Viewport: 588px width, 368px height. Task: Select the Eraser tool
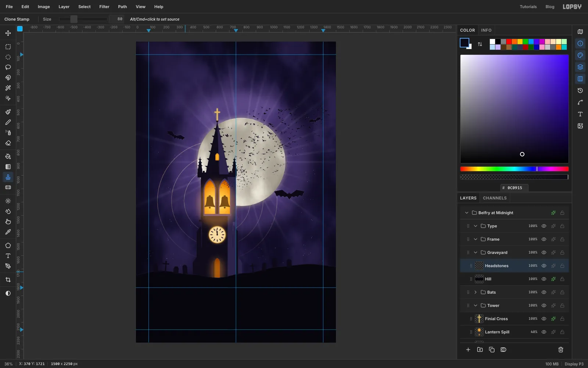click(8, 143)
